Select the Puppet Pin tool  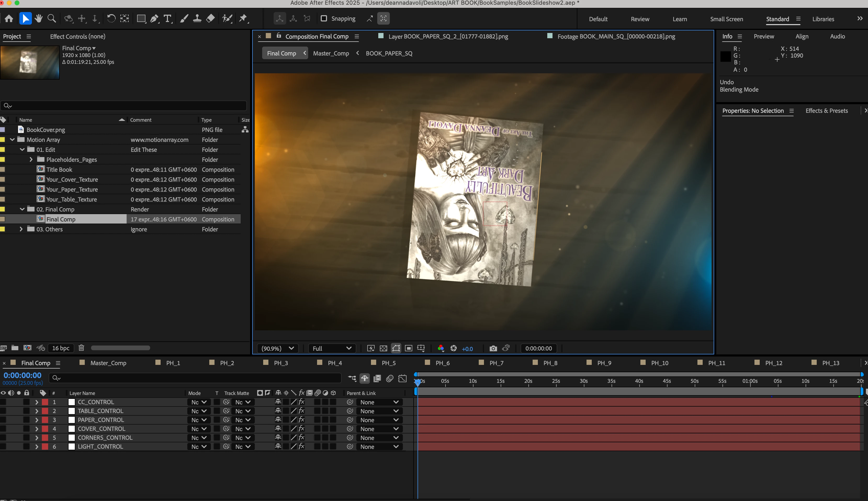click(243, 19)
